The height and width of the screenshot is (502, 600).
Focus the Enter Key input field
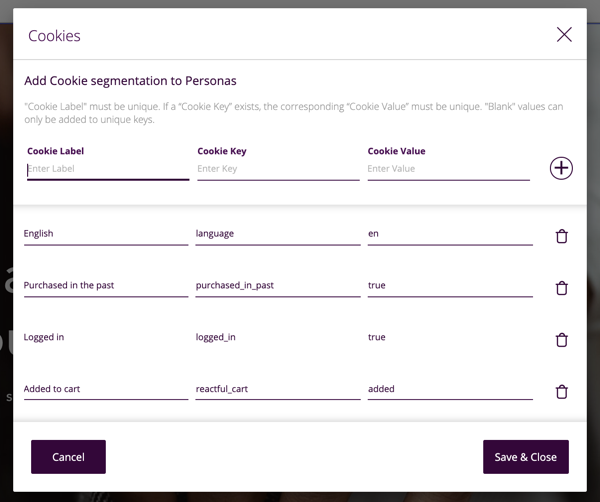(278, 169)
